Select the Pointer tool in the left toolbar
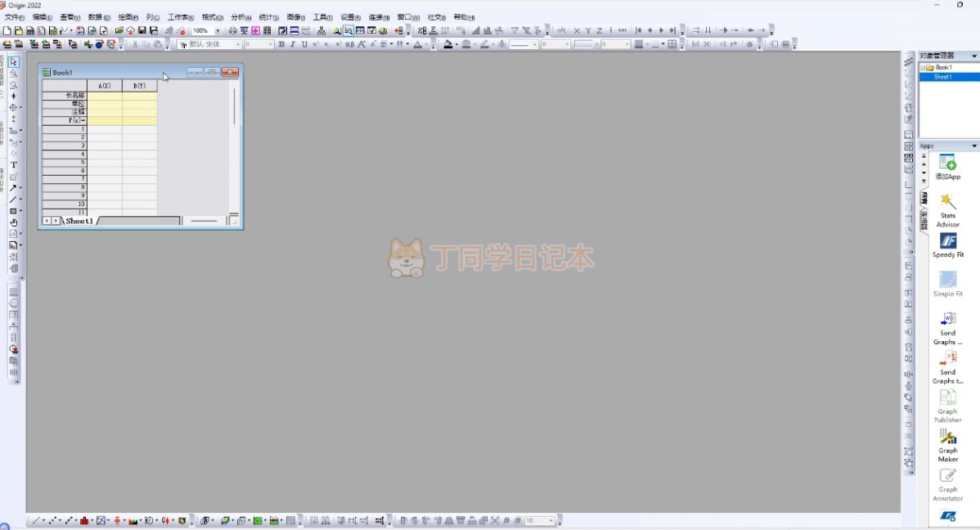 coord(14,62)
